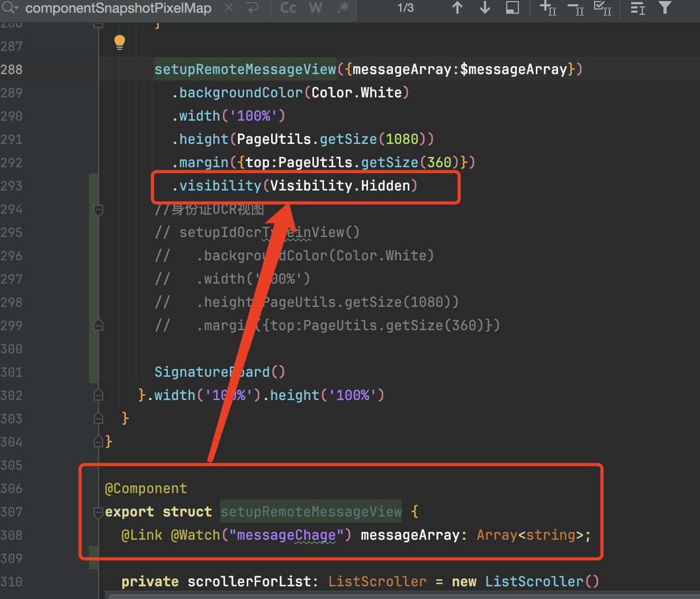Insert a new line in the search field
This screenshot has width=700, height=599.
click(253, 8)
